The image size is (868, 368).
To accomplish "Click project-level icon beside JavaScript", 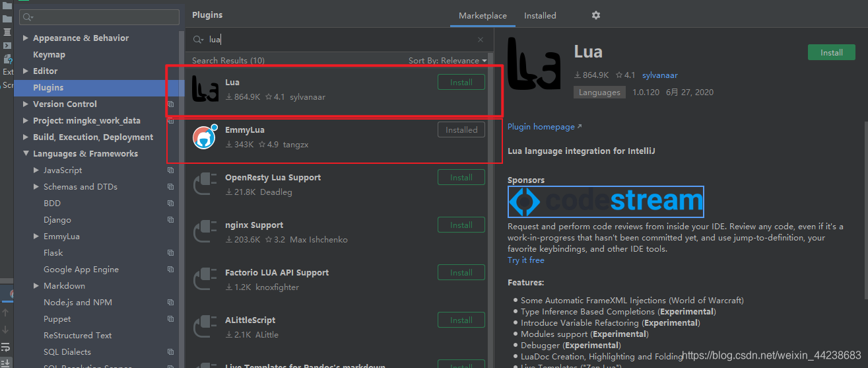I will (170, 170).
